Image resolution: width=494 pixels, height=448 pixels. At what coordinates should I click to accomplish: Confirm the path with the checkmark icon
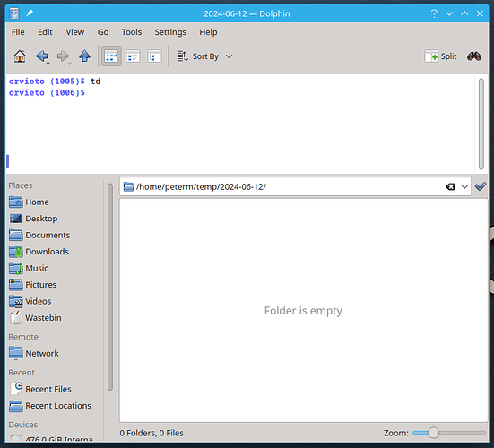[481, 186]
